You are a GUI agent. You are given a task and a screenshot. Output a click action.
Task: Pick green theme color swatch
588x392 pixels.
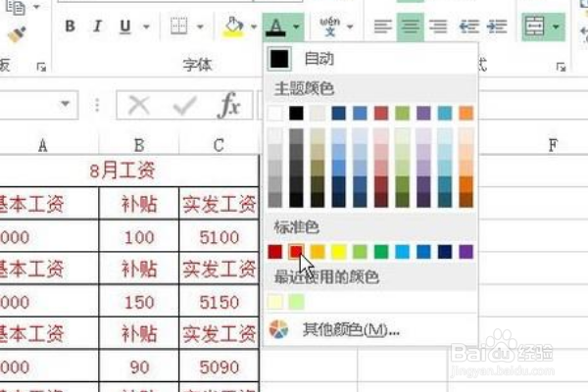pyautogui.click(x=403, y=114)
